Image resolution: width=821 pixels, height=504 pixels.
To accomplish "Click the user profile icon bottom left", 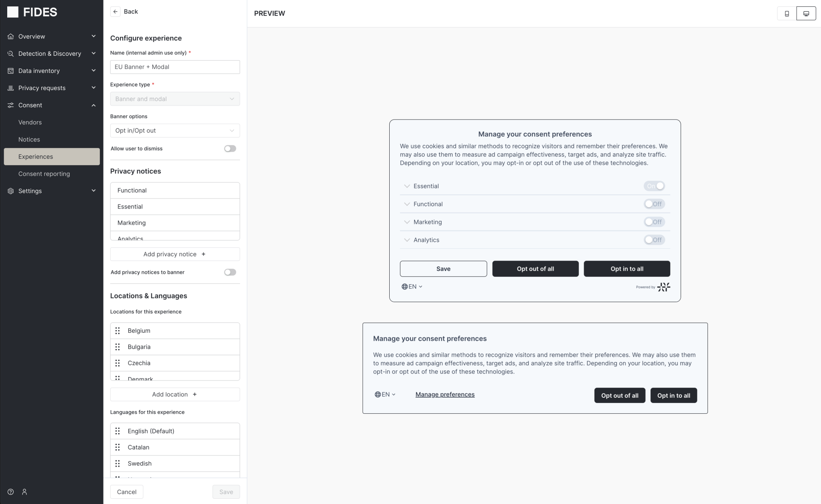I will pyautogui.click(x=24, y=492).
